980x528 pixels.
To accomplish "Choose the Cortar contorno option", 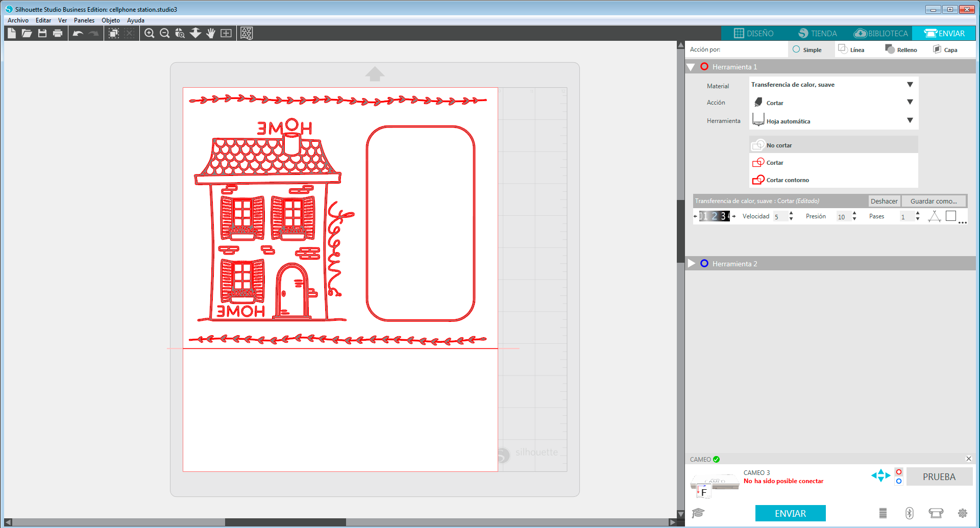I will point(834,180).
